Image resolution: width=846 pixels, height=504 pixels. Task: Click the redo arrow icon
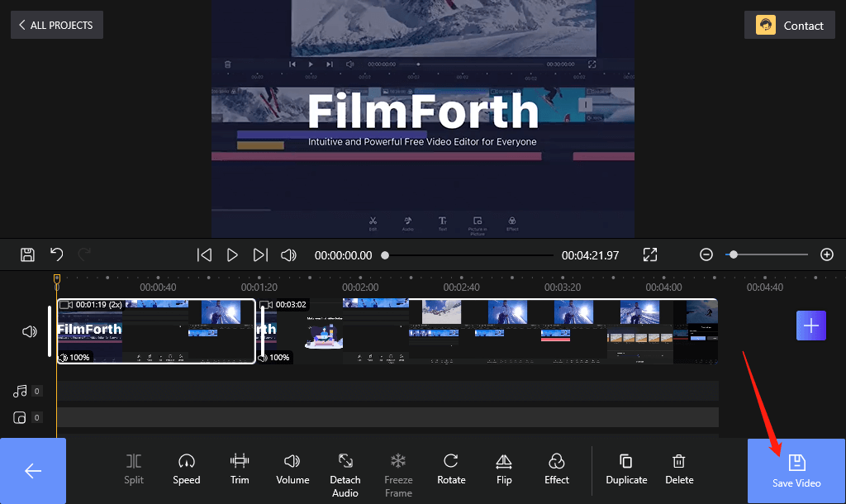[x=84, y=254]
